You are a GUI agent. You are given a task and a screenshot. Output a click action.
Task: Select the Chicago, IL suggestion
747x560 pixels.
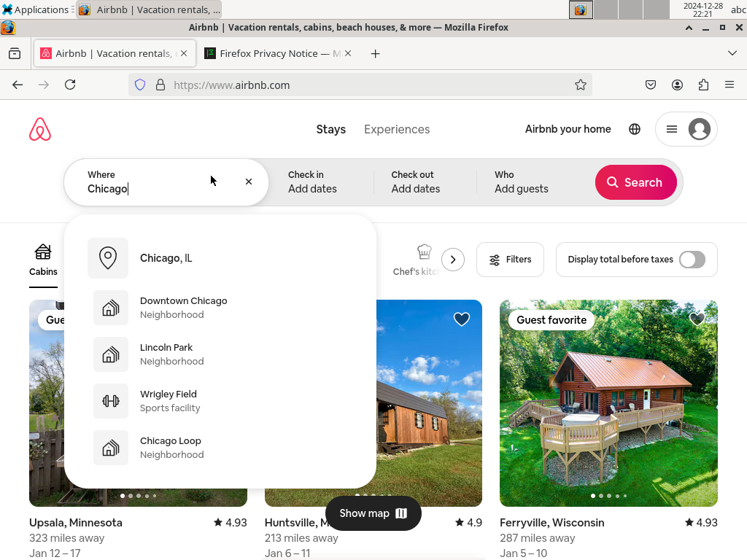coord(220,257)
